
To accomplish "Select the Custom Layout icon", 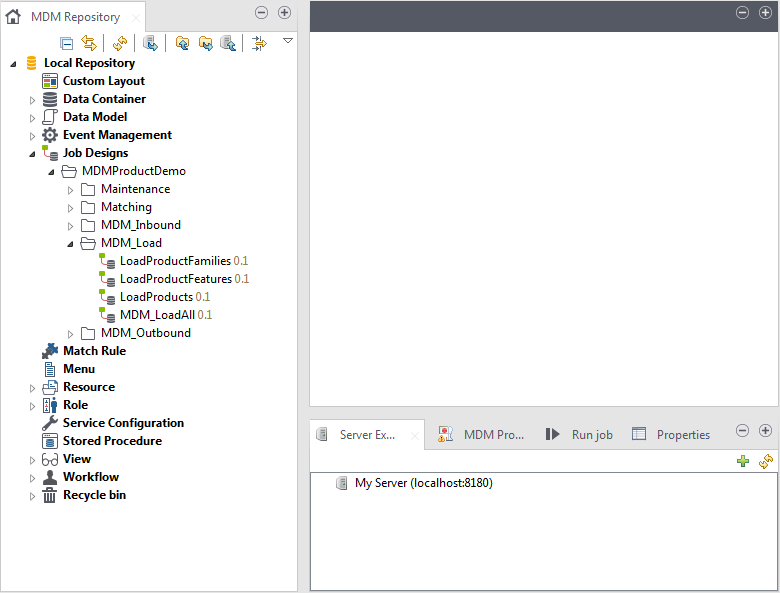I will point(50,81).
